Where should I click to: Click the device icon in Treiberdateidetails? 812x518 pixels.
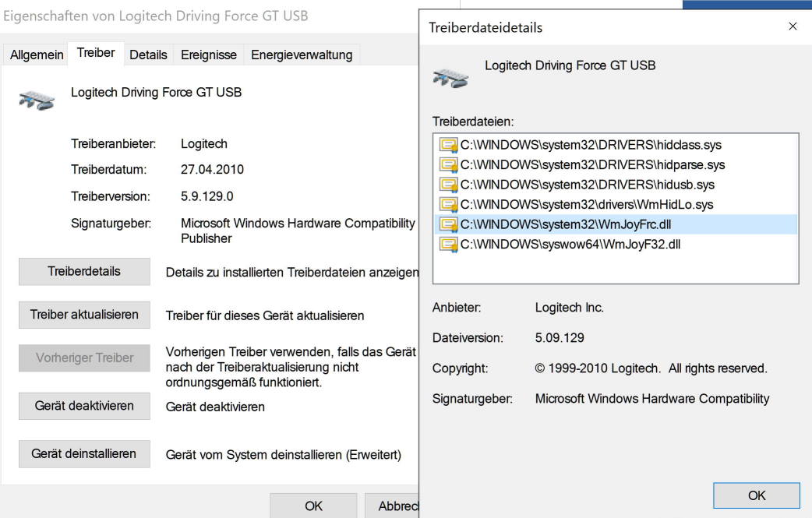point(450,78)
